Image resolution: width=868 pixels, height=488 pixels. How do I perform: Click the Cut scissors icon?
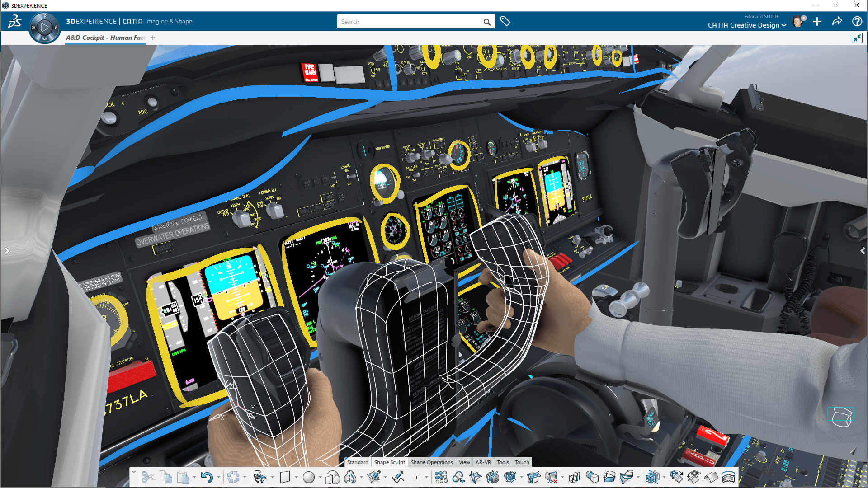tap(148, 477)
